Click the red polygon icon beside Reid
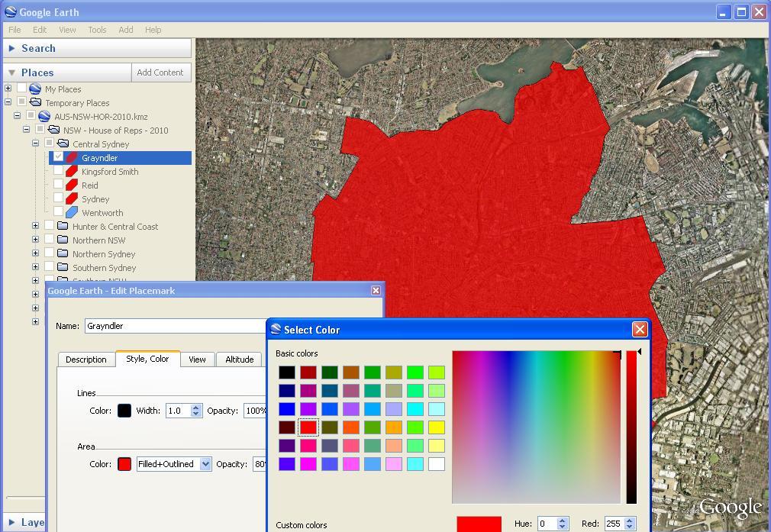Image resolution: width=771 pixels, height=532 pixels. tap(72, 185)
